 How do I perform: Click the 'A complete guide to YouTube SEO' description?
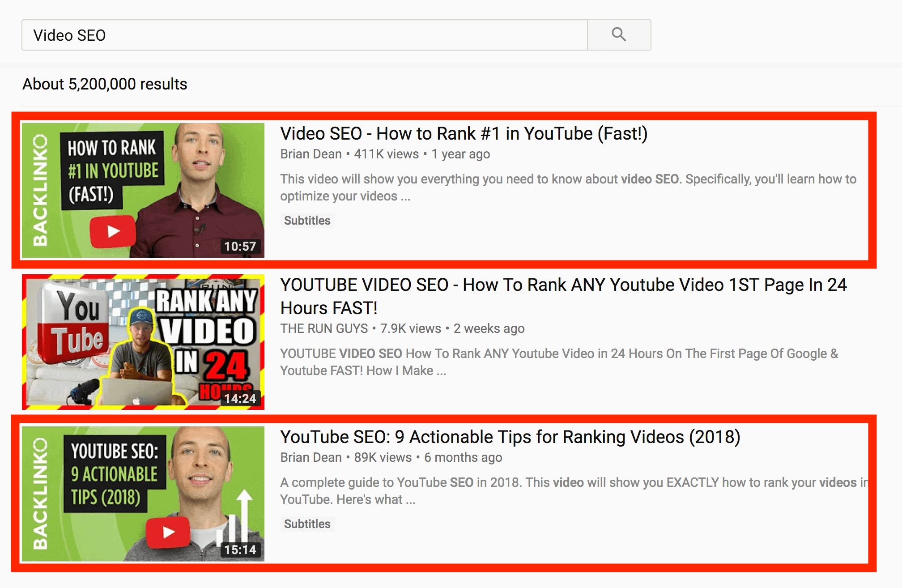(x=574, y=491)
